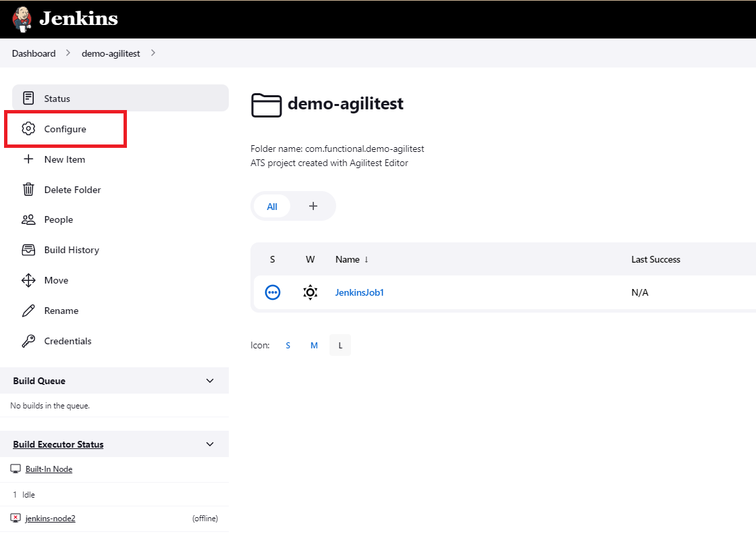
Task: Sort by W weather column
Action: pyautogui.click(x=310, y=259)
